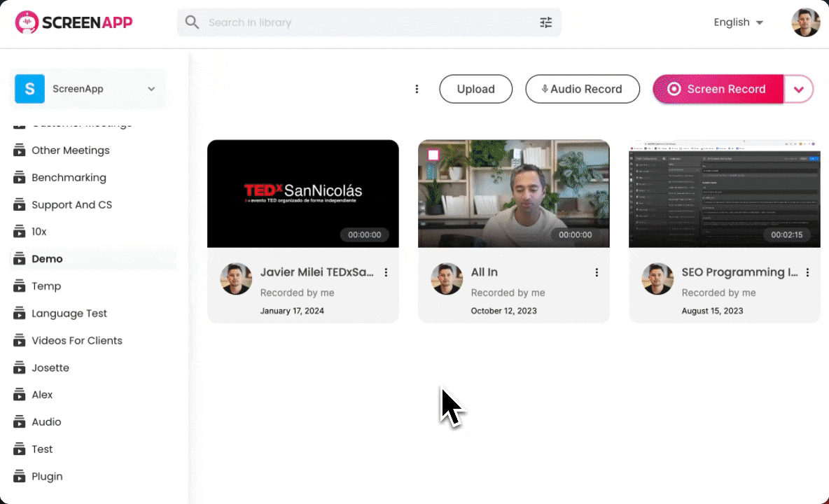Image resolution: width=829 pixels, height=504 pixels.
Task: Open search filter options icon
Action: tap(546, 22)
